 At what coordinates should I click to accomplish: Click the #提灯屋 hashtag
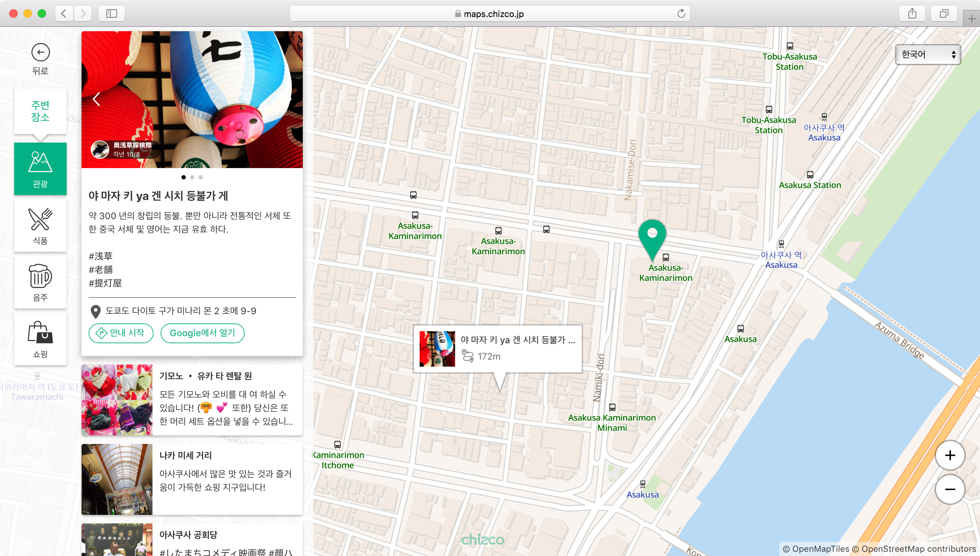point(105,283)
